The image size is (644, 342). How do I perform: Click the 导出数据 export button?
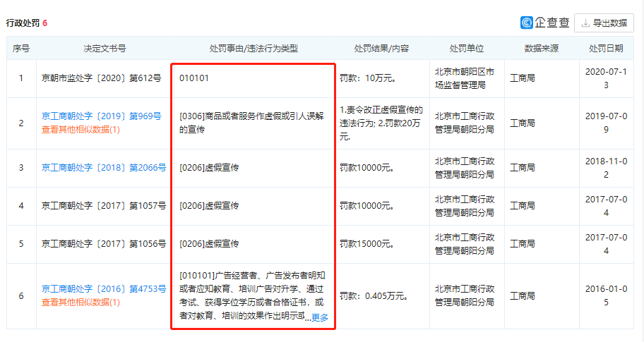click(x=604, y=23)
